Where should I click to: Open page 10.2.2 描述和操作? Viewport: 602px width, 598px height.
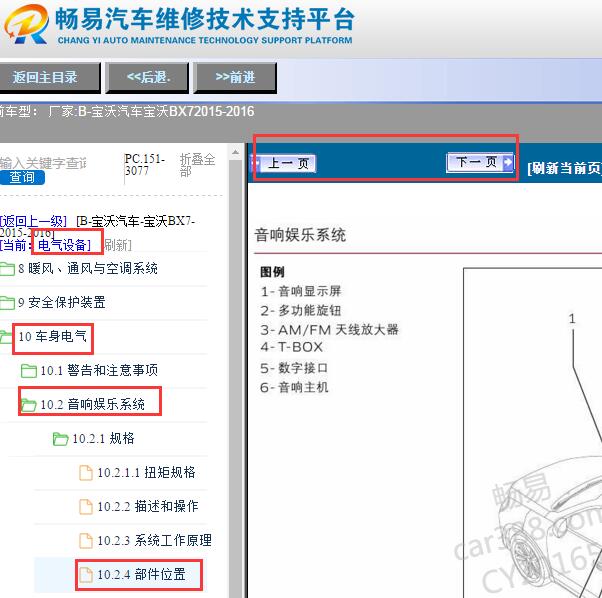coord(148,506)
